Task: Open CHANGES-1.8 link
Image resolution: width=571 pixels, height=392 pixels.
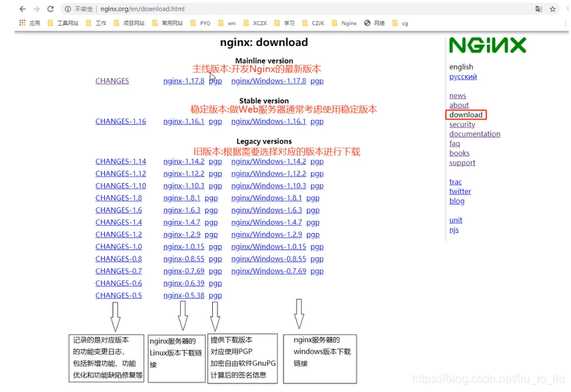Action: coord(119,198)
